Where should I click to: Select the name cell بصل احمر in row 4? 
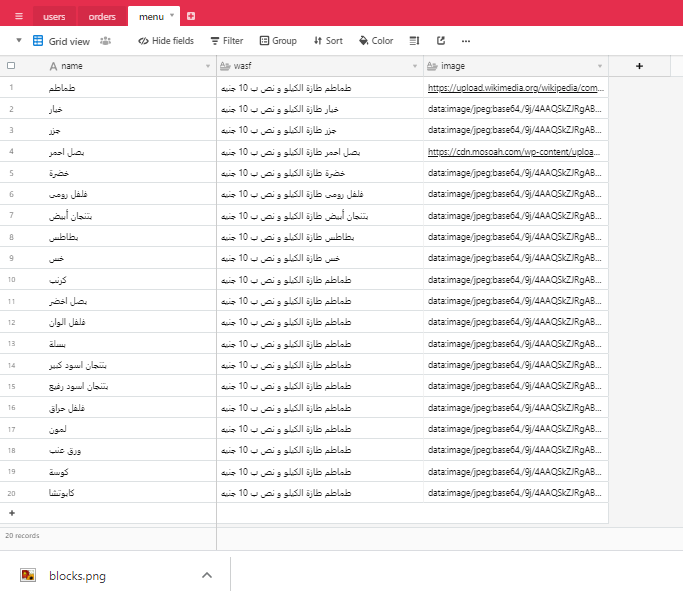coord(129,152)
